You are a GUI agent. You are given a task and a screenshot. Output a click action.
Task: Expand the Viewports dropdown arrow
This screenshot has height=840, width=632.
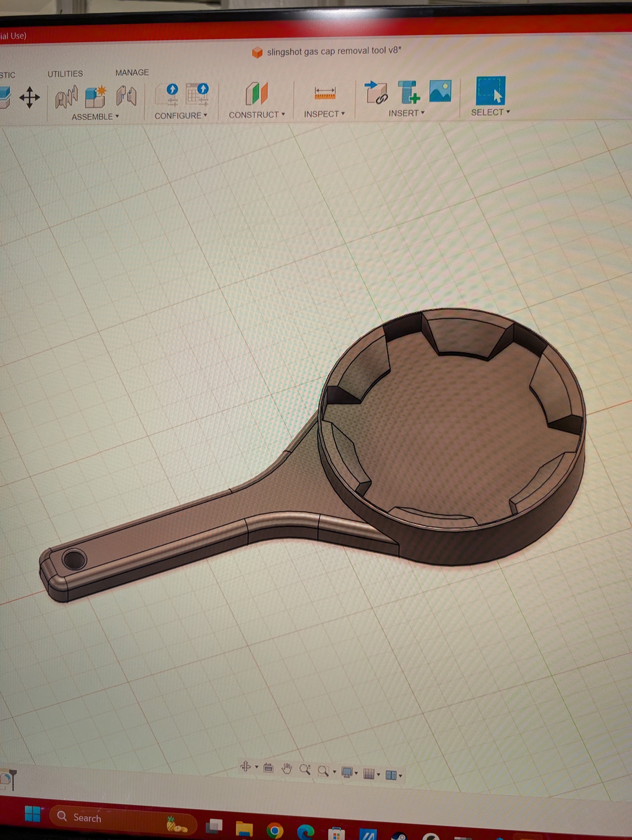(x=400, y=775)
